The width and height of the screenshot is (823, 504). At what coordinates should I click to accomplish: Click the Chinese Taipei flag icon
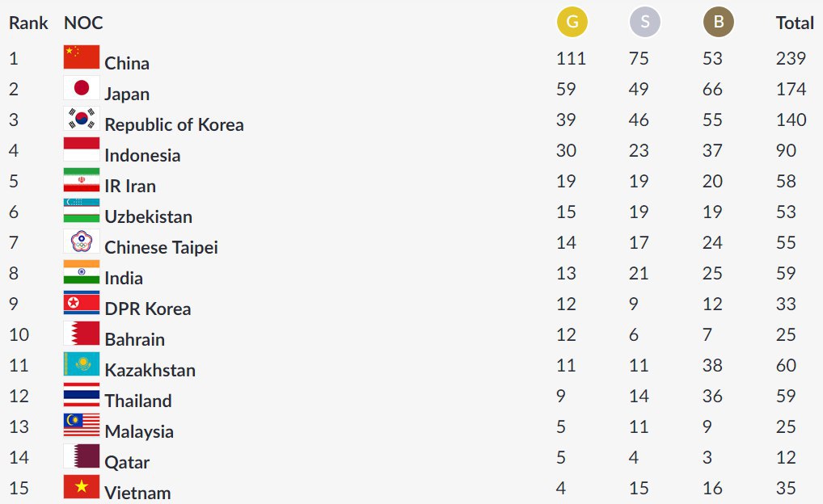pyautogui.click(x=82, y=241)
